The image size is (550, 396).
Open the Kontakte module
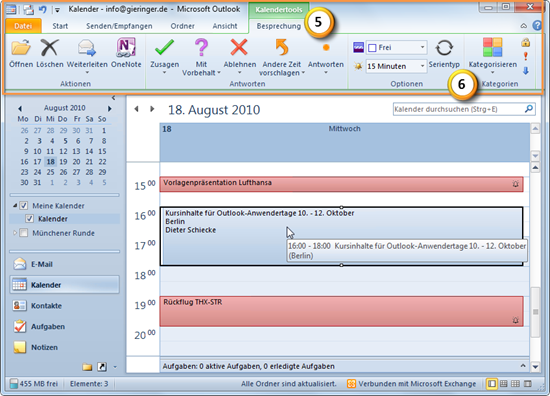[65, 306]
